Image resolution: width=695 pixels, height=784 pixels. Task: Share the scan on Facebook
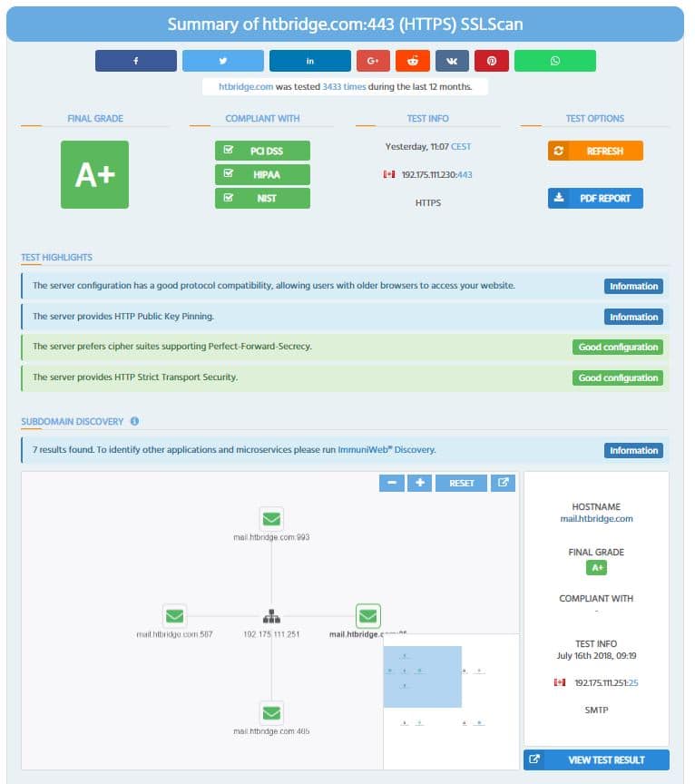135,61
